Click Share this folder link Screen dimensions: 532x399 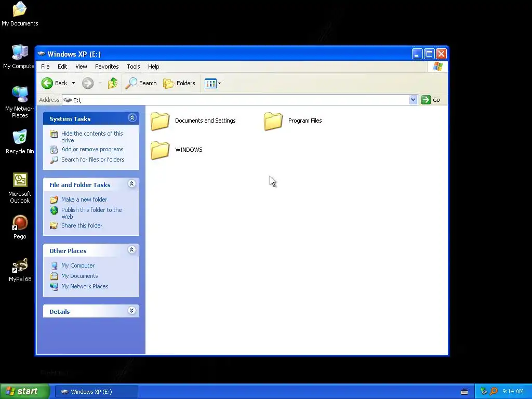pyautogui.click(x=82, y=225)
